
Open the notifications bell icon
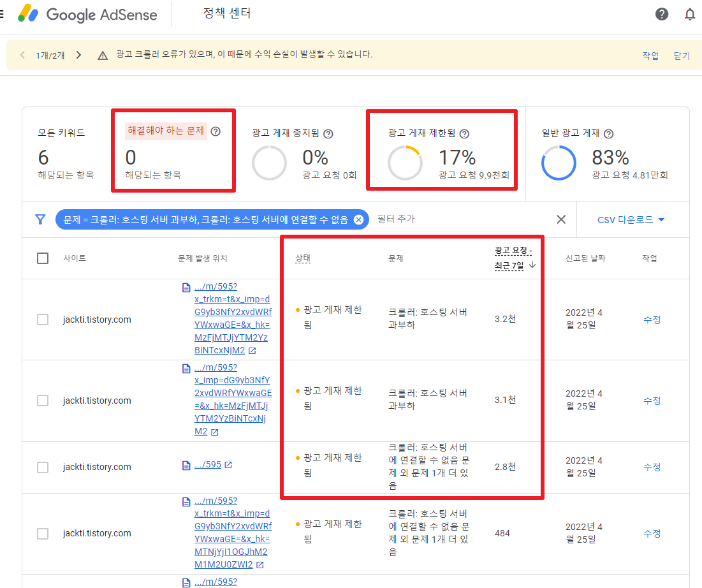tap(690, 14)
